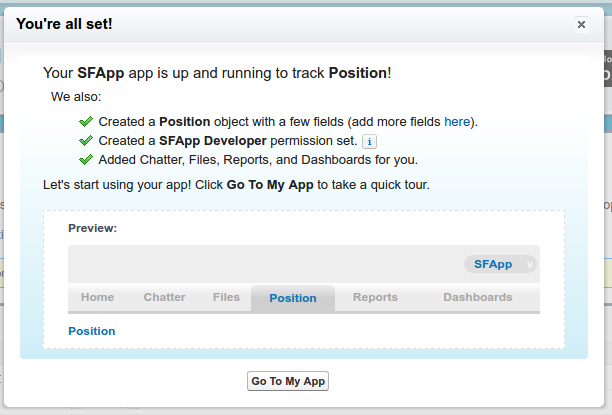This screenshot has height=415, width=612.
Task: Click bold 'Go To My App' instruction text
Action: pos(270,185)
